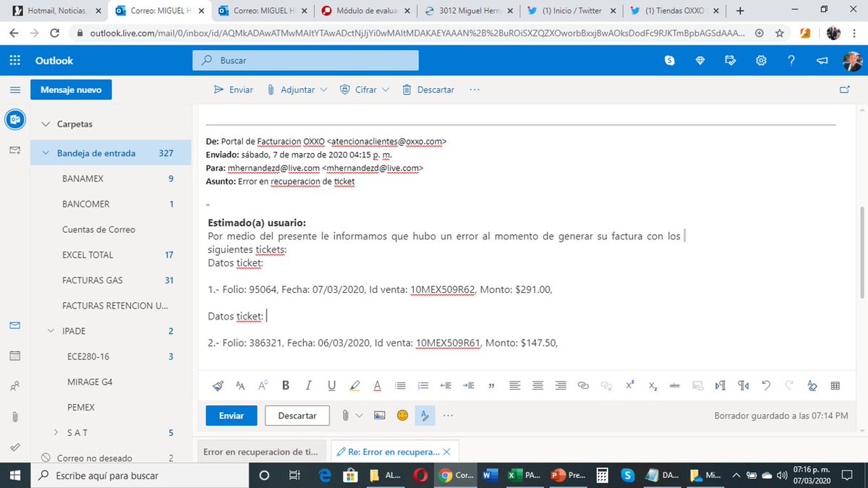Open Skype from the Outlook header

pos(670,61)
